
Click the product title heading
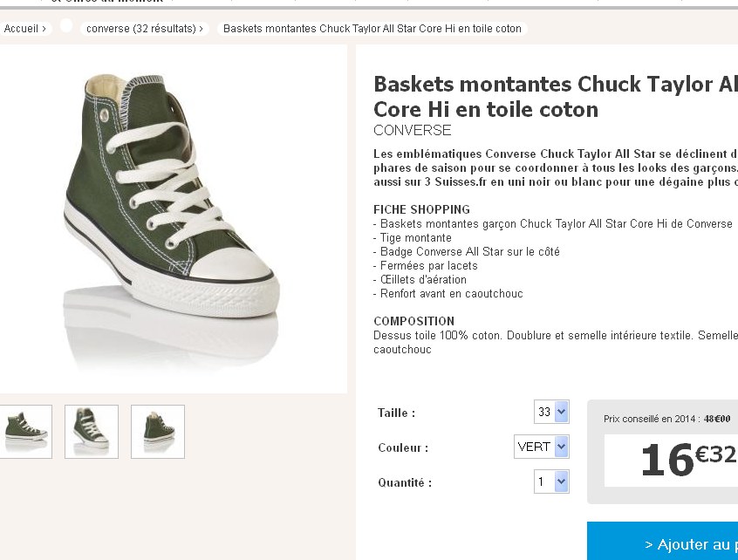point(555,96)
